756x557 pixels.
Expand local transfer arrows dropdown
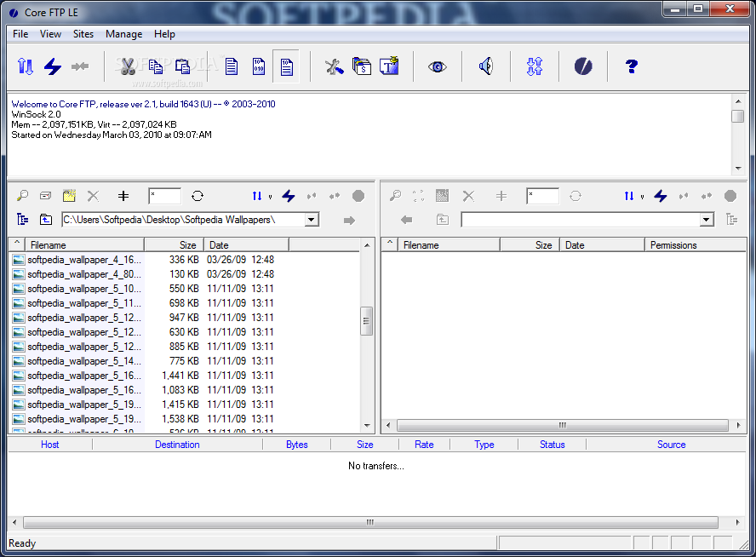tap(270, 197)
